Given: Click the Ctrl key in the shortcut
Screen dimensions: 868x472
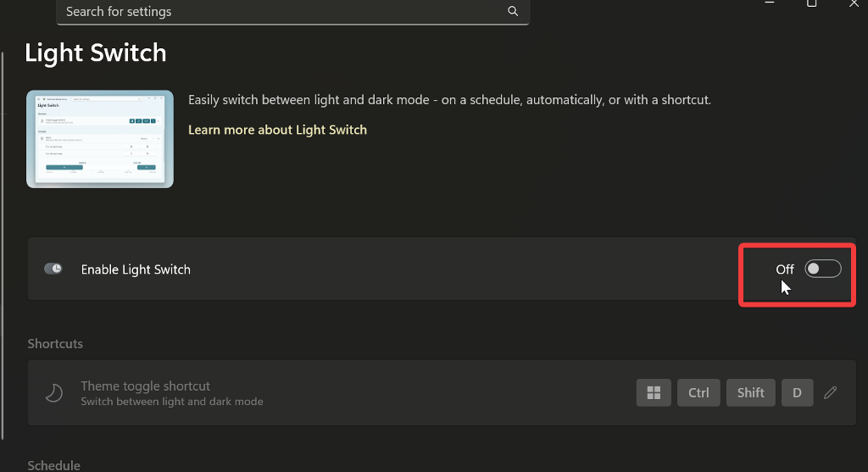Looking at the screenshot, I should 698,392.
